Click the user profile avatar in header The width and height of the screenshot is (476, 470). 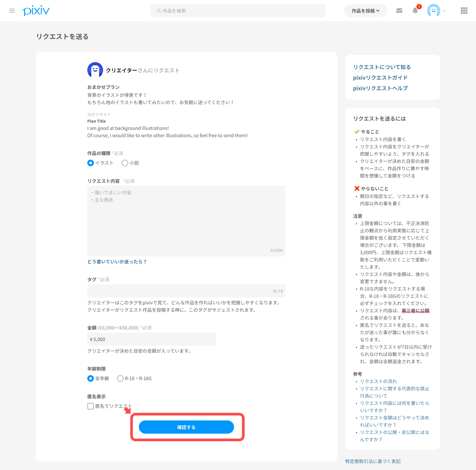(433, 11)
